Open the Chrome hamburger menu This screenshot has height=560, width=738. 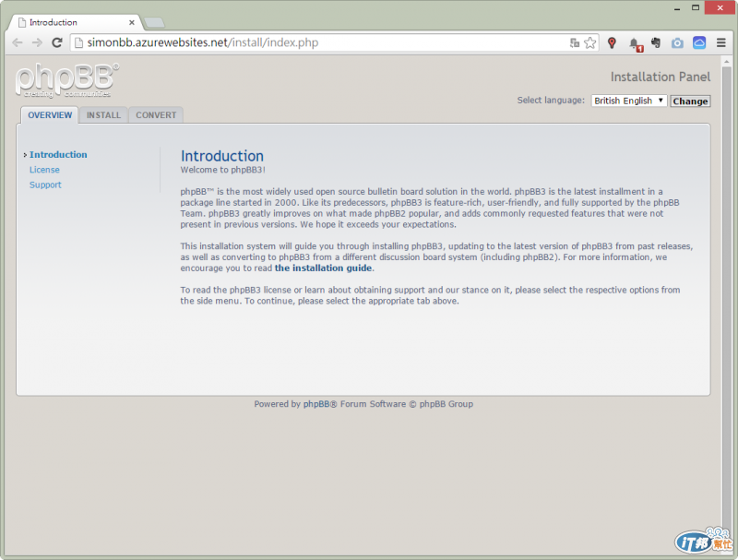coord(721,42)
